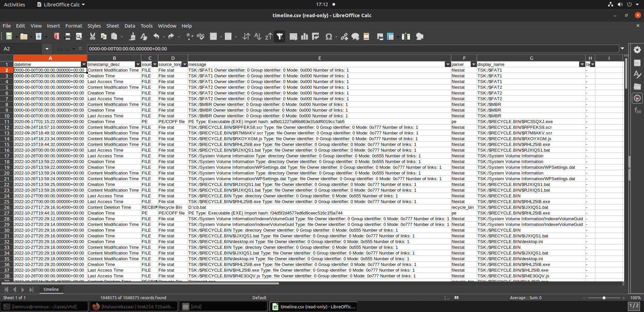Screen dimensions: 644x312
Task: Open the timestamp_desc filter dropdown
Action: pos(138,64)
